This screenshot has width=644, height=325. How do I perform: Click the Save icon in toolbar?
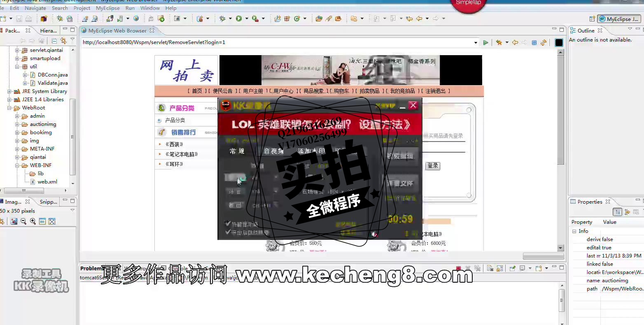click(x=19, y=19)
